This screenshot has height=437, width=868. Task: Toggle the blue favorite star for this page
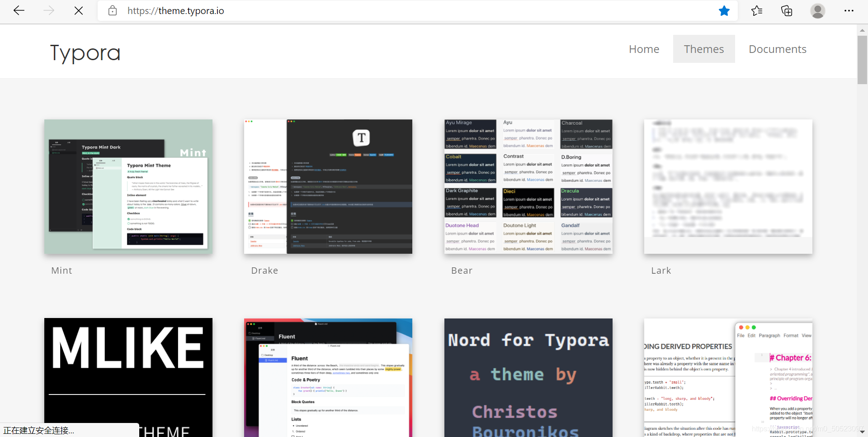point(724,10)
